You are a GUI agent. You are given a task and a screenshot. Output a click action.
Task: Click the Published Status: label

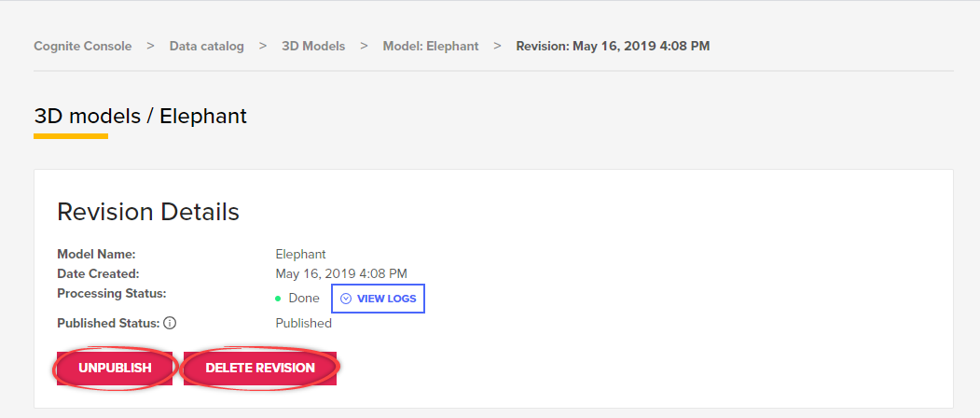(109, 324)
